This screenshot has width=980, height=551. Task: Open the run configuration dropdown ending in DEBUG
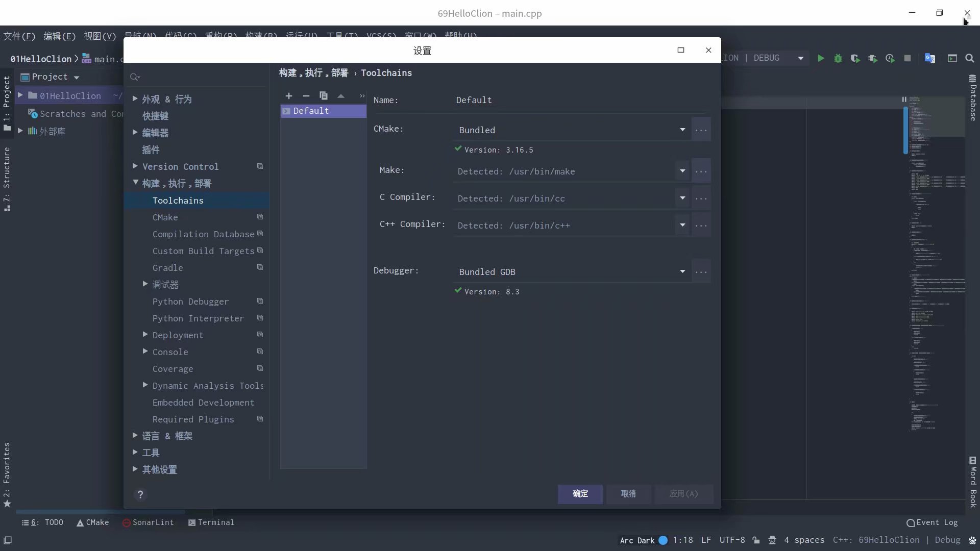(765, 58)
